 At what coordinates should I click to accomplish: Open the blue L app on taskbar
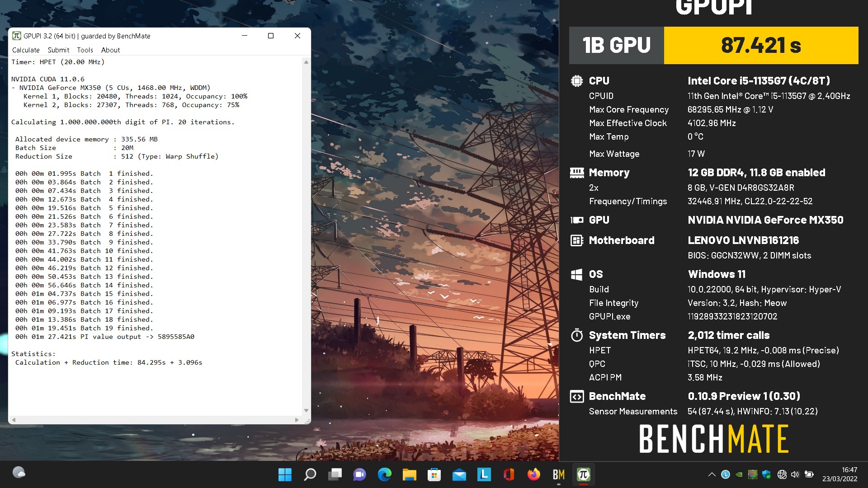pyautogui.click(x=484, y=474)
